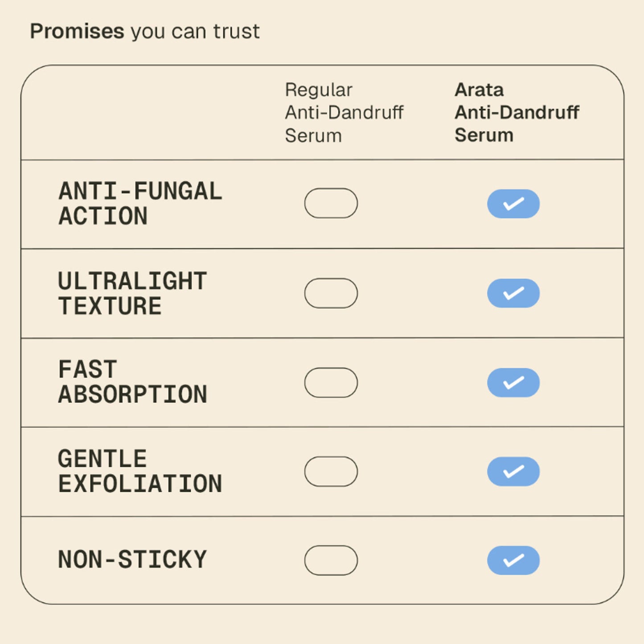The width and height of the screenshot is (644, 644).
Task: Click the bold word Promises in heading
Action: (x=77, y=31)
